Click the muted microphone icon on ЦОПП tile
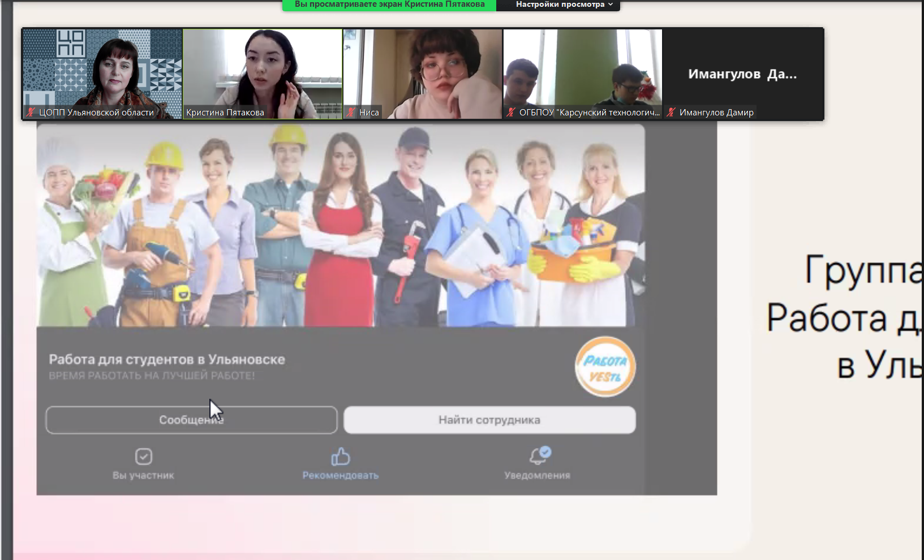The image size is (924, 560). [31, 113]
